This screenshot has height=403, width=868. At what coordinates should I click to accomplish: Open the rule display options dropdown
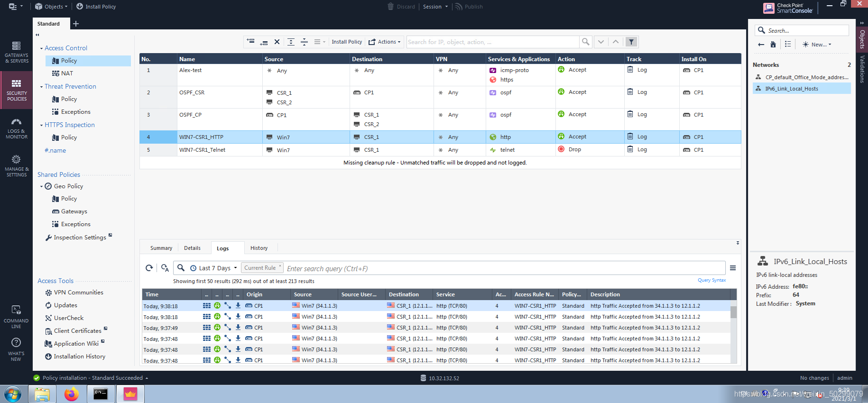tap(320, 42)
